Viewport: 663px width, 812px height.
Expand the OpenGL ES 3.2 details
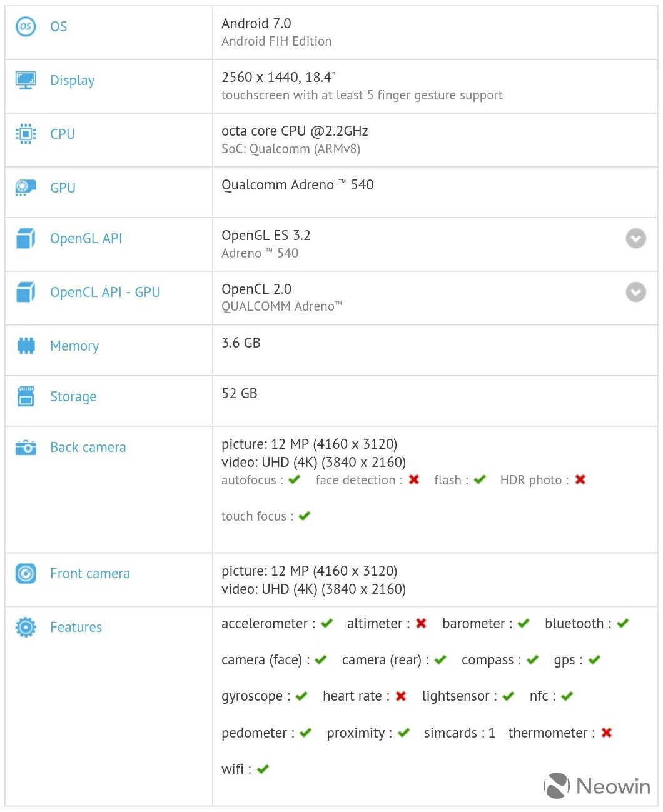click(x=635, y=238)
